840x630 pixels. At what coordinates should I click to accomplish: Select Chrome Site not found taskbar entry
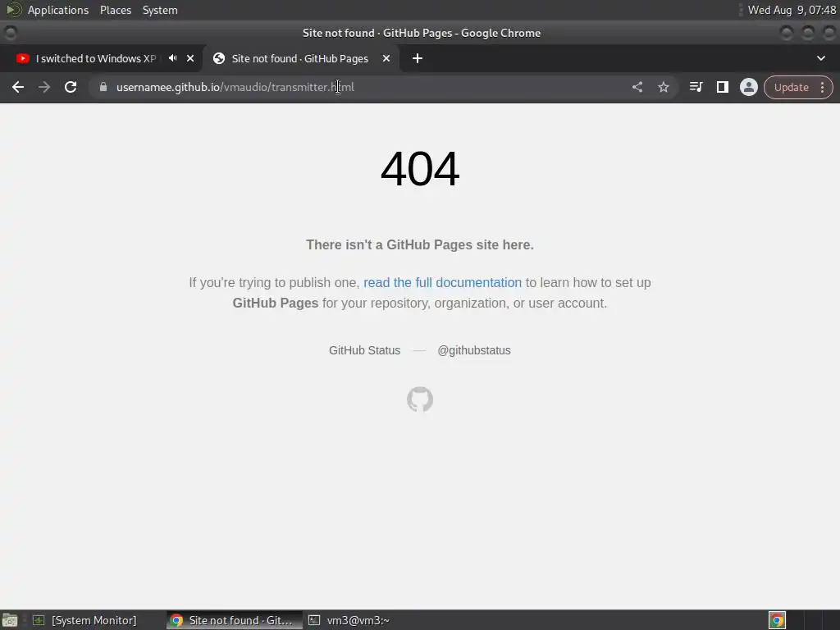(234, 620)
